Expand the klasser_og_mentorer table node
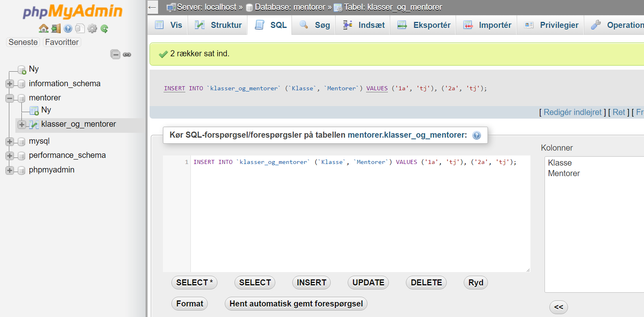This screenshot has height=317, width=644. point(22,124)
